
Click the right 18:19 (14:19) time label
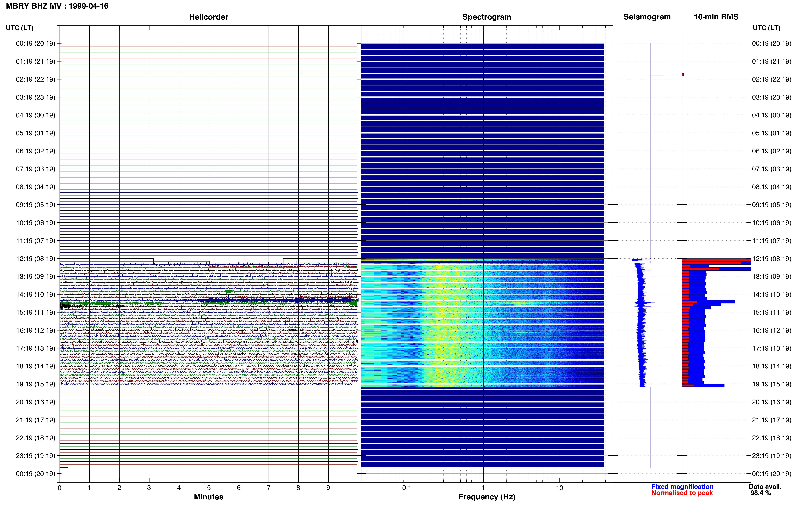[772, 366]
